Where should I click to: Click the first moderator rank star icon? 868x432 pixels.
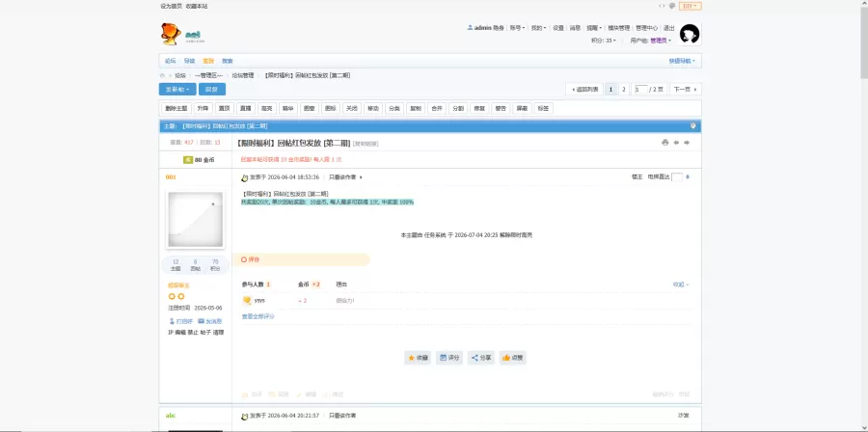[x=172, y=296]
